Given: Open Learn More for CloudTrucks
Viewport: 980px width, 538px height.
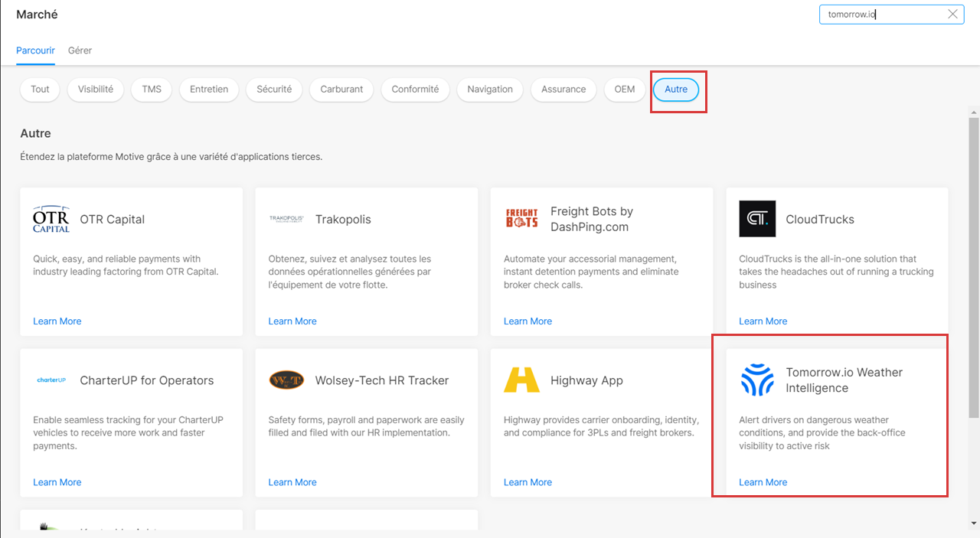Looking at the screenshot, I should coord(763,321).
